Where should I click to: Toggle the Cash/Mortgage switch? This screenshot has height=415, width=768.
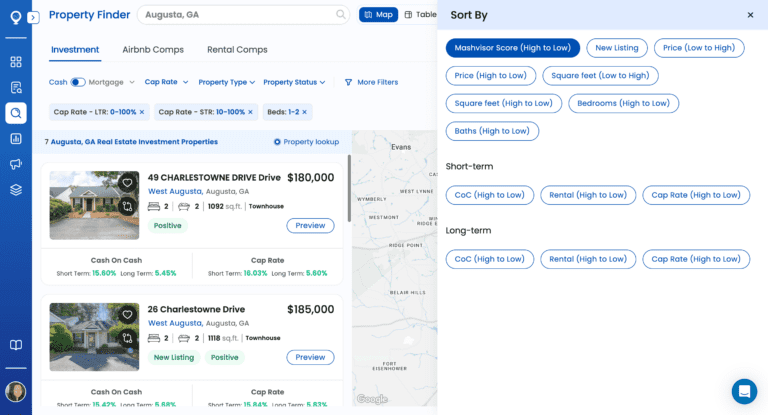[x=78, y=82]
